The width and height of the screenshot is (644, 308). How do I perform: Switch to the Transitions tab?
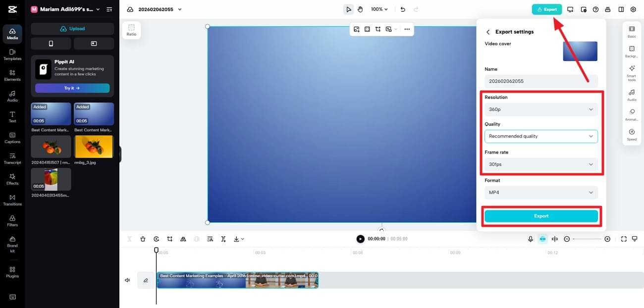pyautogui.click(x=12, y=200)
